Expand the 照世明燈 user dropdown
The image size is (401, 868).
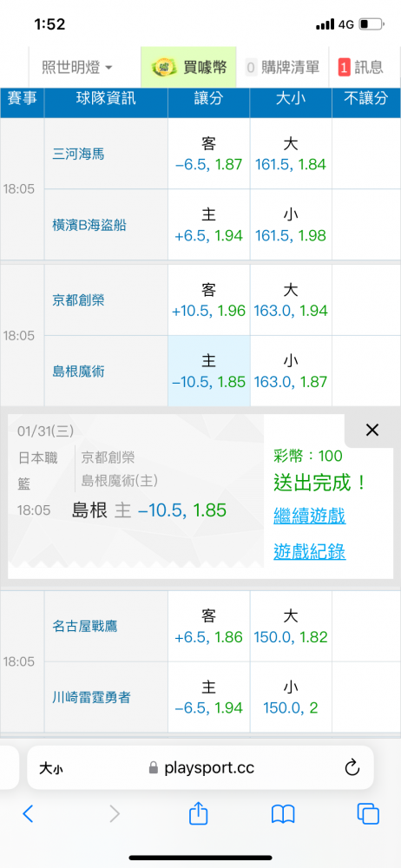(77, 68)
